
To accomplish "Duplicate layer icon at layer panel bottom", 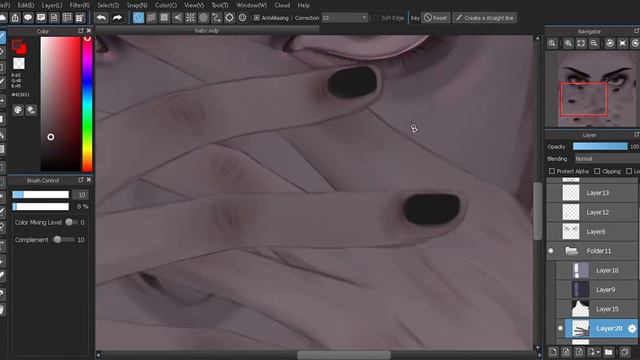I will (x=624, y=352).
